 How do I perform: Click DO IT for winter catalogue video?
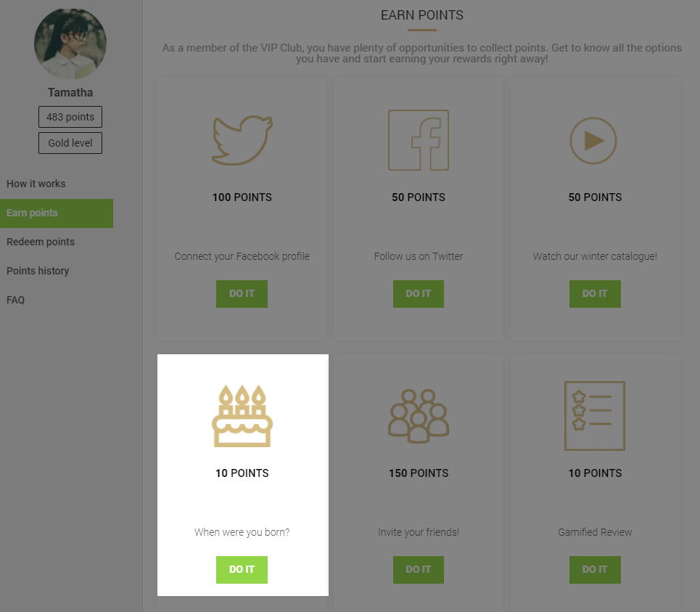tap(595, 294)
